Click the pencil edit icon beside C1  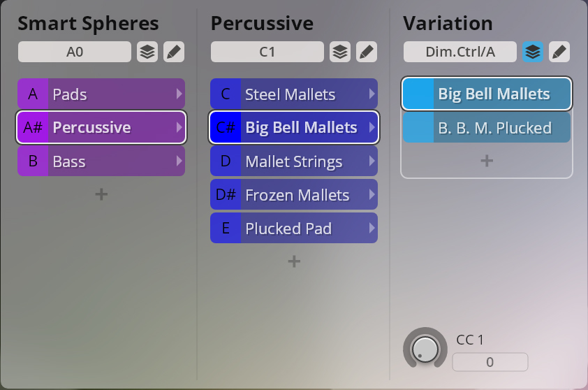pyautogui.click(x=367, y=52)
